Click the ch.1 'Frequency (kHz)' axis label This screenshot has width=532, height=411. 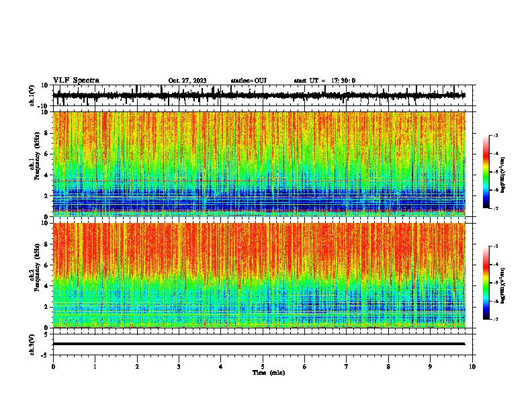click(37, 156)
